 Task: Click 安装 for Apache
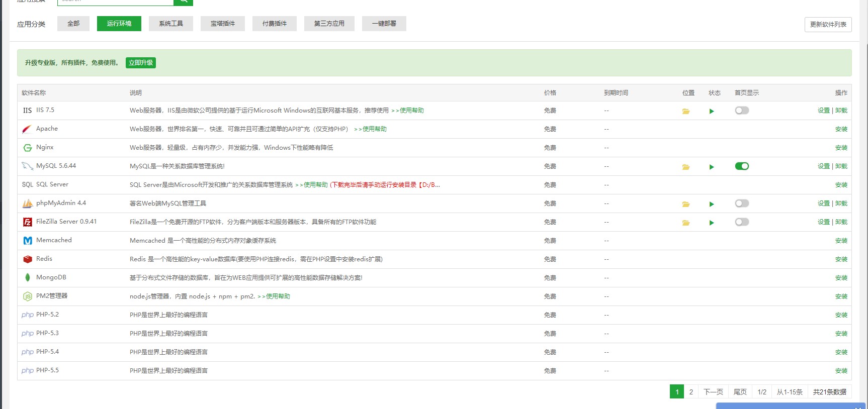coord(841,129)
